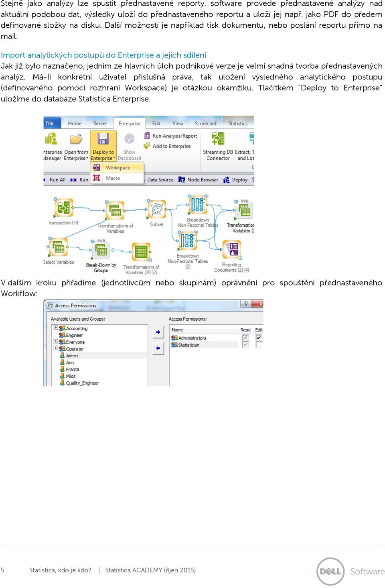
Task: Expand the Accounting group
Action: [x=56, y=328]
